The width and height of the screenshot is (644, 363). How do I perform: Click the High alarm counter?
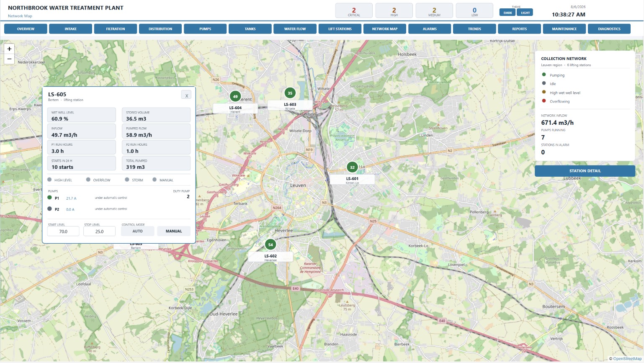pyautogui.click(x=394, y=11)
